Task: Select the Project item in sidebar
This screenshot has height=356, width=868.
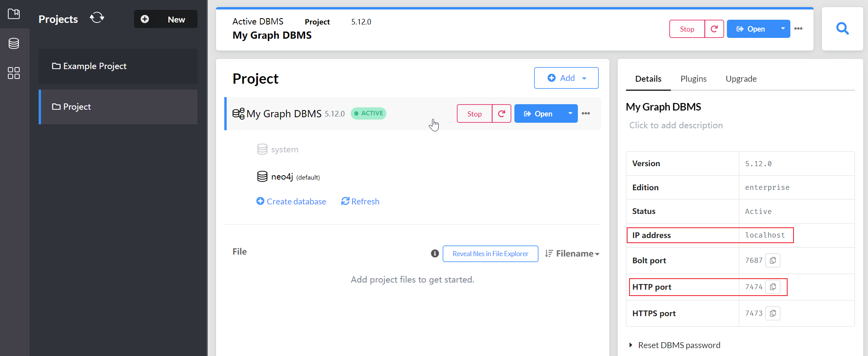Action: tap(118, 107)
